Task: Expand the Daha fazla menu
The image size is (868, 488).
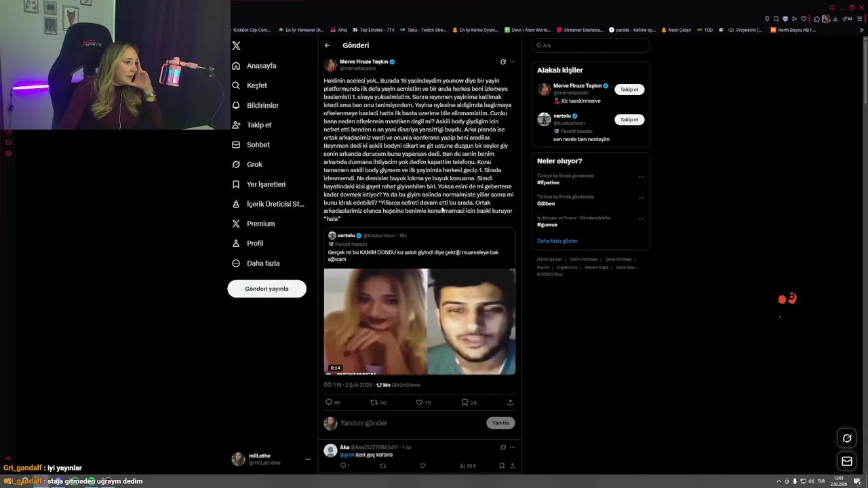Action: pos(256,263)
